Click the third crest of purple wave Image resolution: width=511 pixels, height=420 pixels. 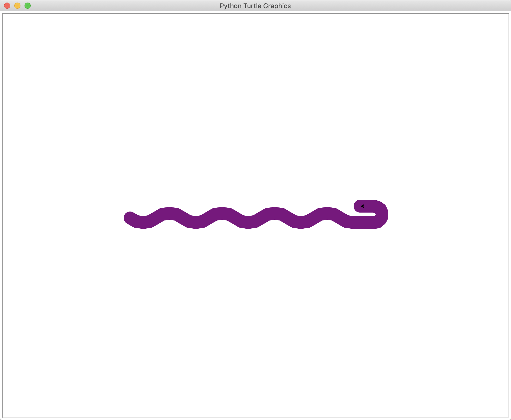click(274, 213)
